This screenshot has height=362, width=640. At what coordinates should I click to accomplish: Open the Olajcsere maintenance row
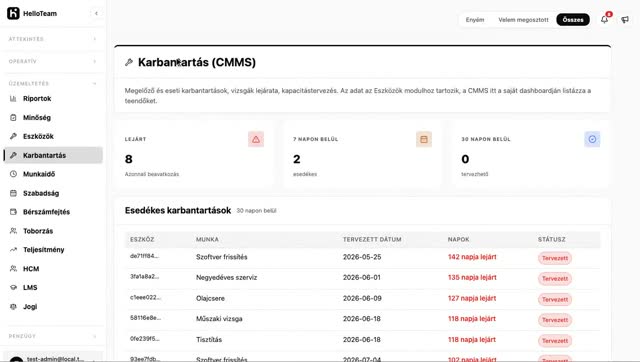pyautogui.click(x=362, y=299)
